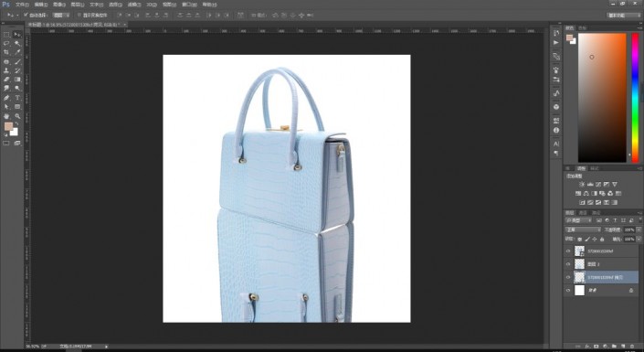Toggle Lock All (padlock) in Layers panel

click(x=602, y=239)
